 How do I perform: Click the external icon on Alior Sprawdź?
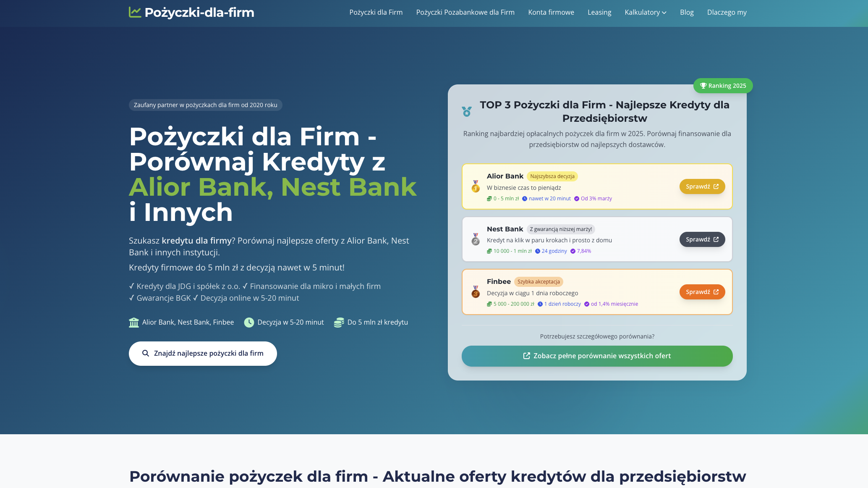coord(716,186)
